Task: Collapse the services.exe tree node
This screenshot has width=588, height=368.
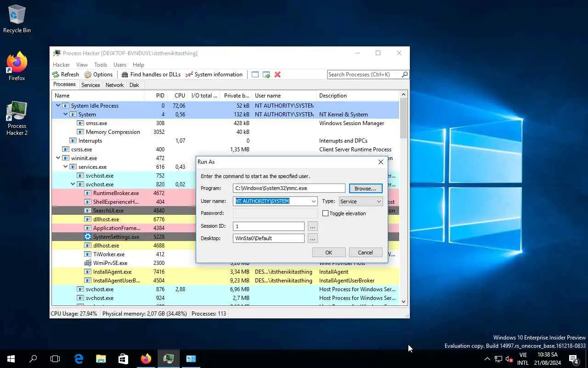Action: pyautogui.click(x=65, y=167)
